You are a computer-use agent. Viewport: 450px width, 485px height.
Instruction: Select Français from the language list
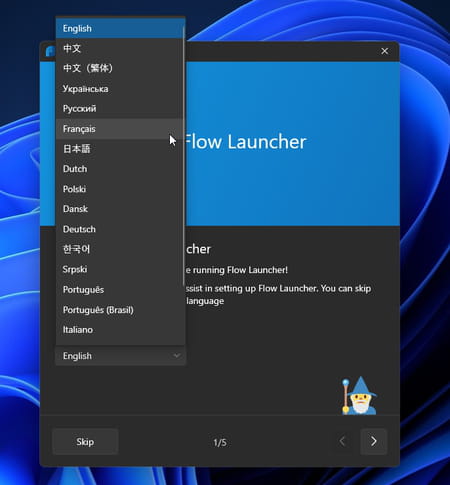(119, 129)
